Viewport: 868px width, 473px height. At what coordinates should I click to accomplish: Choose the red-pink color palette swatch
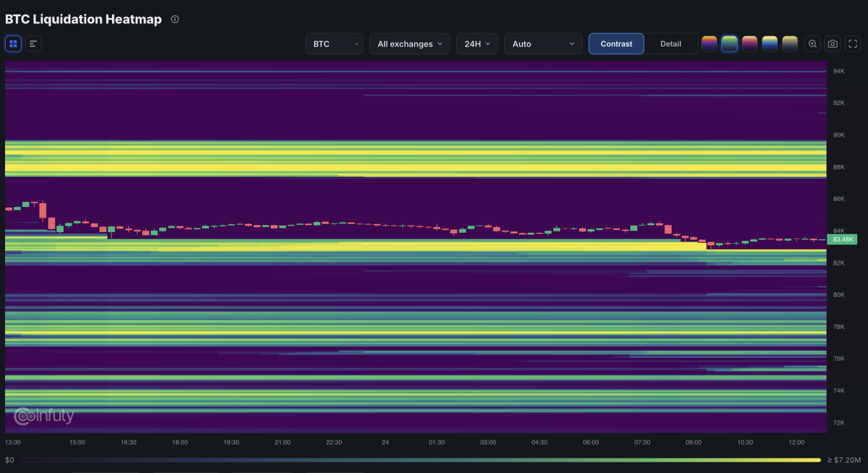coord(749,43)
